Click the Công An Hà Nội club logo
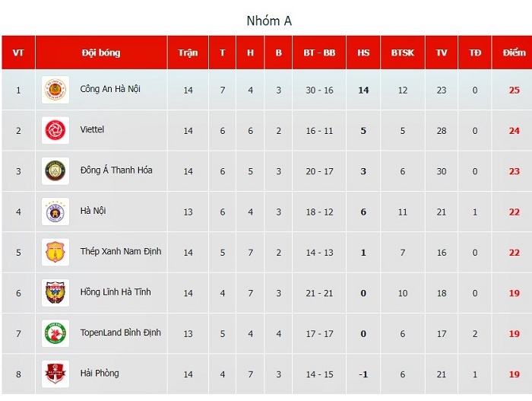This screenshot has width=532, height=401. [55, 90]
